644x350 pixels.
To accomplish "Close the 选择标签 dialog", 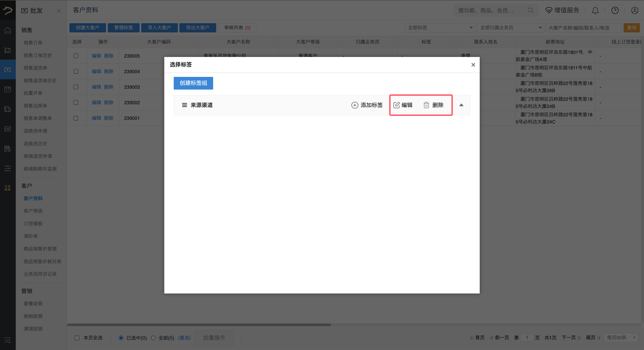I will tap(473, 65).
